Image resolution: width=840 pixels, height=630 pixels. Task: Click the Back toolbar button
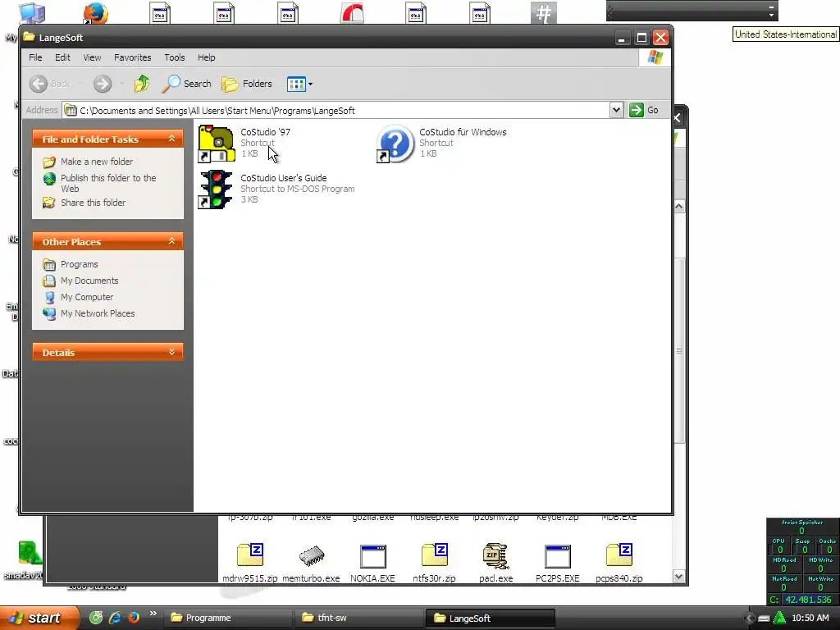(50, 84)
